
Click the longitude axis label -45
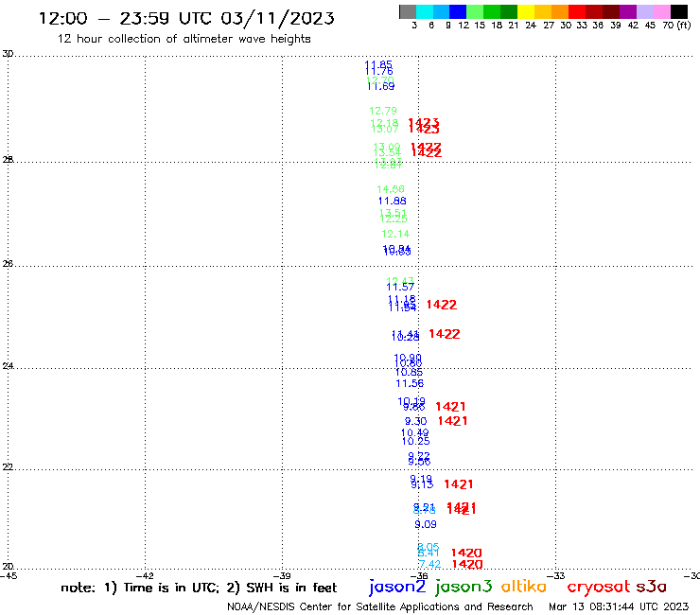[x=9, y=576]
